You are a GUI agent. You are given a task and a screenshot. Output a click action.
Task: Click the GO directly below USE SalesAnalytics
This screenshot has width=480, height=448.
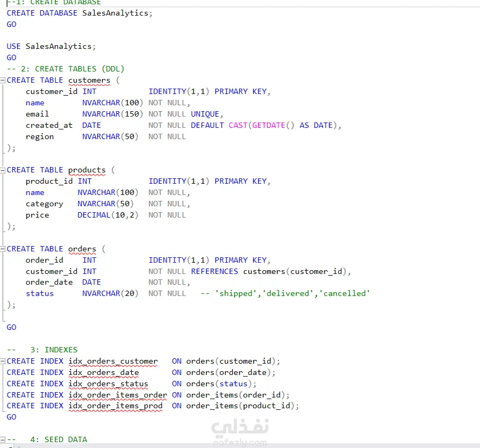pyautogui.click(x=11, y=57)
